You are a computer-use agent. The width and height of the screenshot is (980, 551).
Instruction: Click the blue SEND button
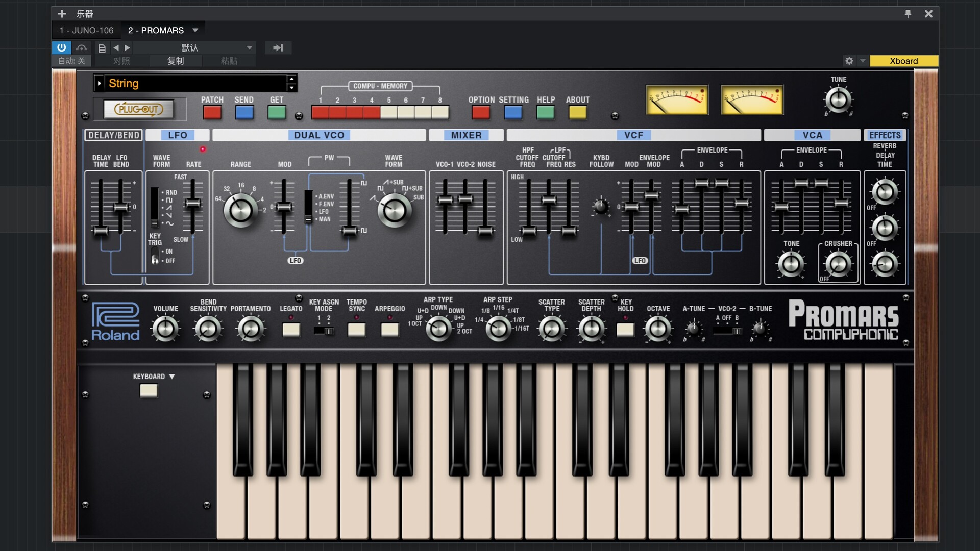coord(244,112)
